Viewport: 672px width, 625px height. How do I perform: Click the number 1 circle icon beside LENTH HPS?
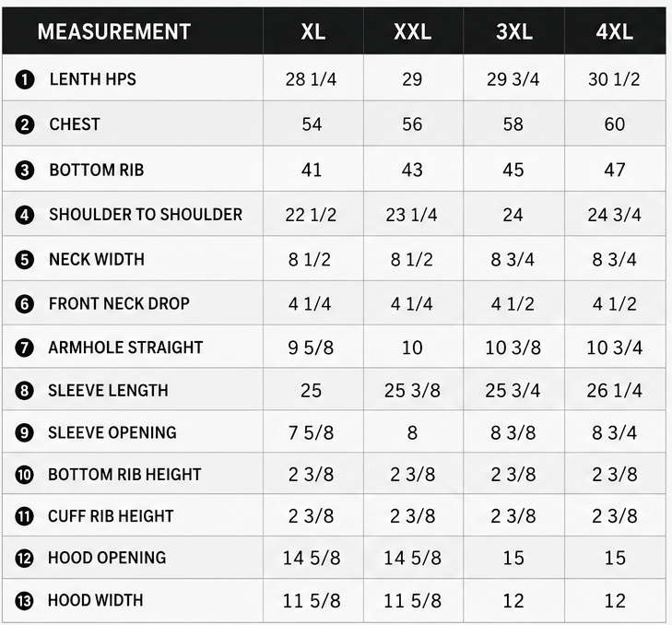click(x=25, y=79)
